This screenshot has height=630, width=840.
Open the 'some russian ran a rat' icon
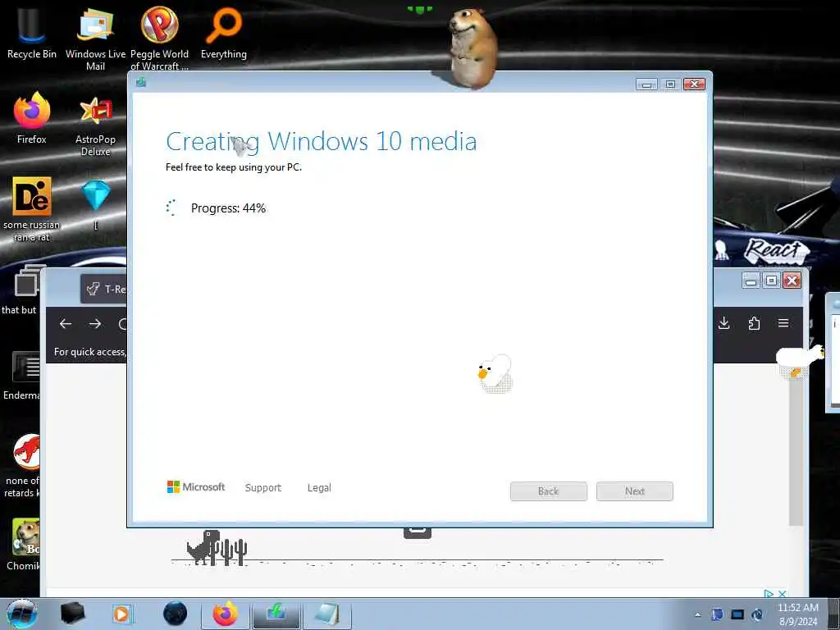pyautogui.click(x=32, y=209)
